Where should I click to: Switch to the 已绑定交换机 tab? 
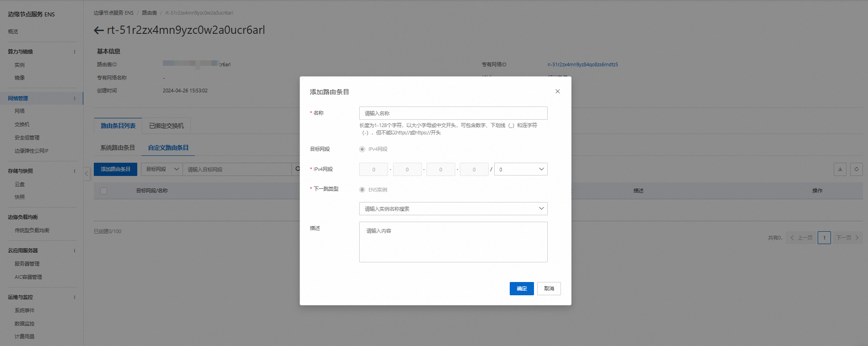tap(167, 126)
